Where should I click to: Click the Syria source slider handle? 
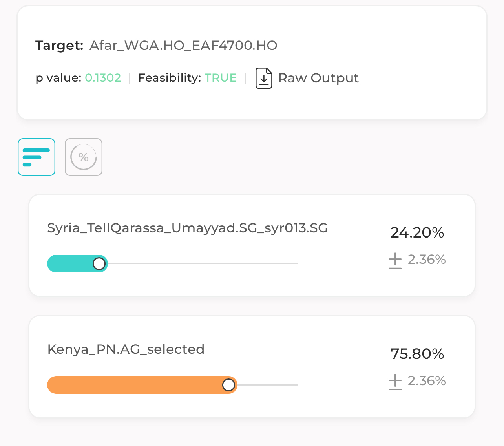[x=99, y=263]
